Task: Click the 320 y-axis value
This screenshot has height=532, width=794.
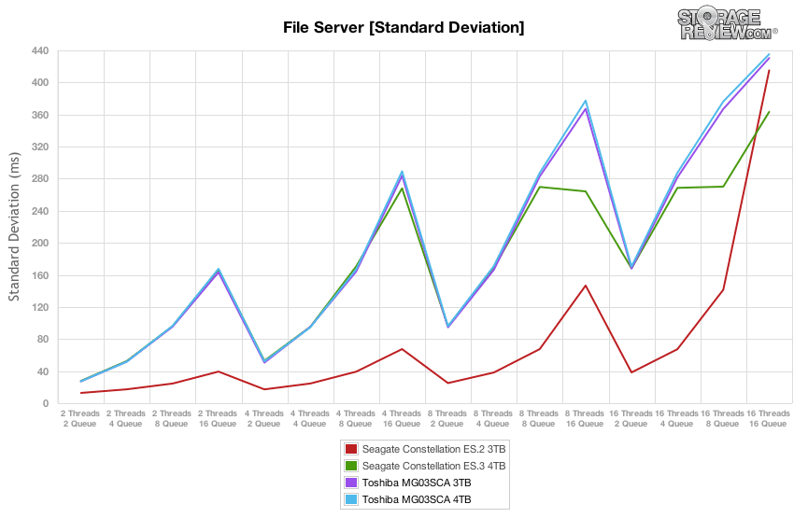Action: click(40, 147)
